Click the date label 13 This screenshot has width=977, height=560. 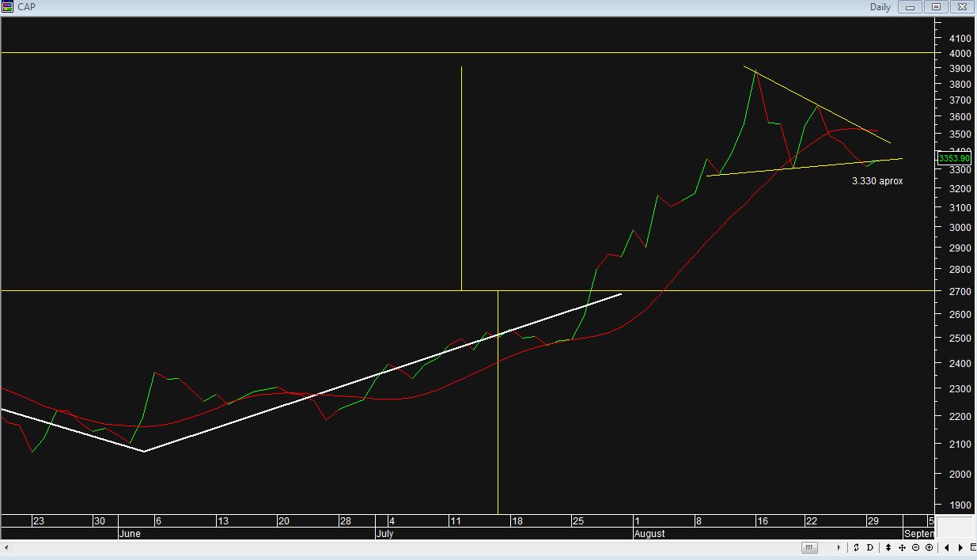click(223, 520)
